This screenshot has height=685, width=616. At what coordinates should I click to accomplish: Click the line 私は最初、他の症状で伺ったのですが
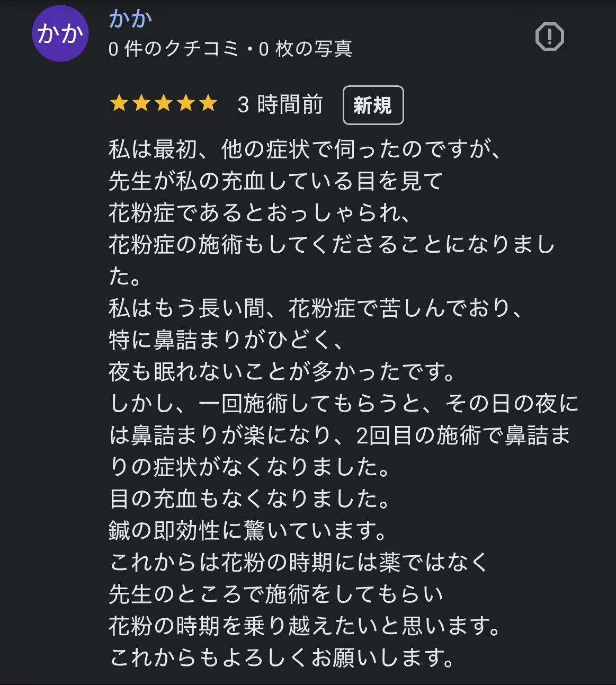[x=305, y=149]
